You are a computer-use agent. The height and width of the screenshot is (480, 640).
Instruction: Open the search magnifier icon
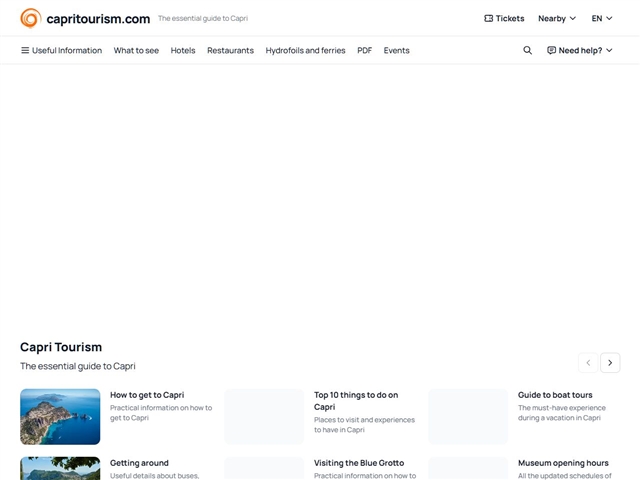pos(528,50)
